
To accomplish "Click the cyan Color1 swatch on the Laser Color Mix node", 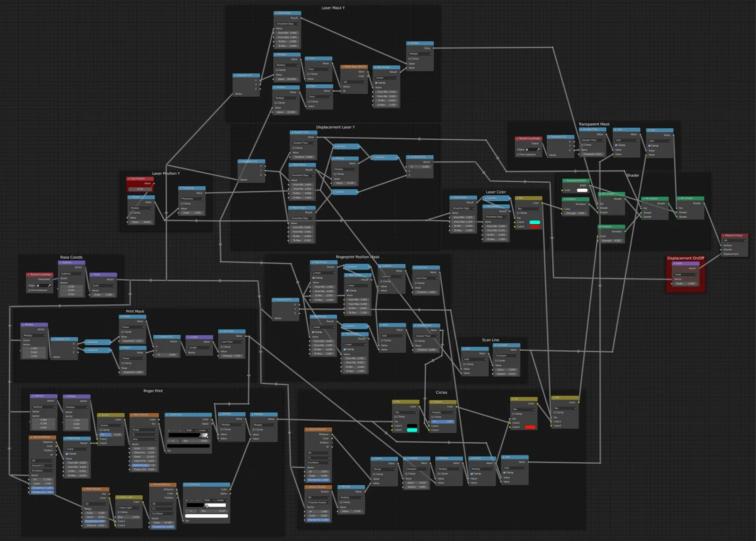I will click(535, 222).
